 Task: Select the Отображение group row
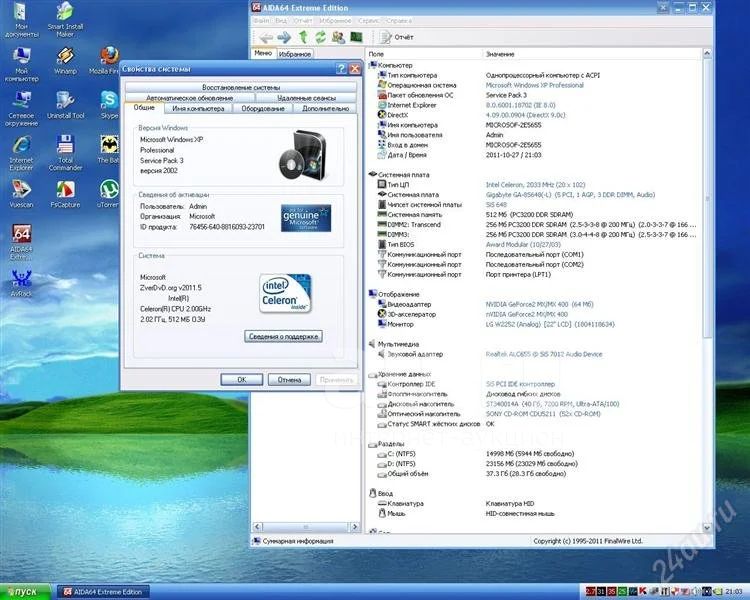click(394, 294)
